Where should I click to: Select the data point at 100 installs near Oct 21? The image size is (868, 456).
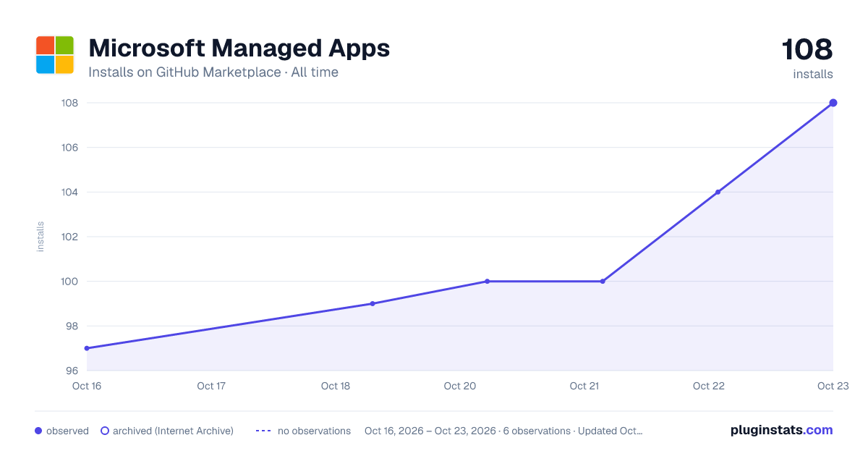pos(603,281)
